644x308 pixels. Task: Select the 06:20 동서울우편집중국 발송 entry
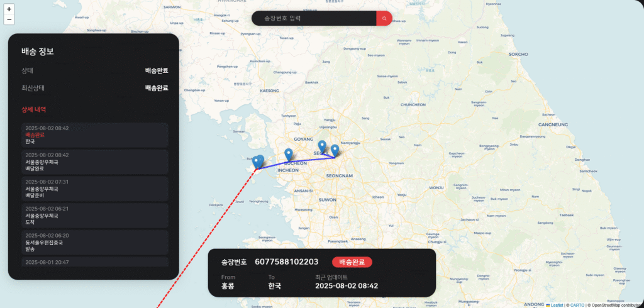[x=95, y=242]
